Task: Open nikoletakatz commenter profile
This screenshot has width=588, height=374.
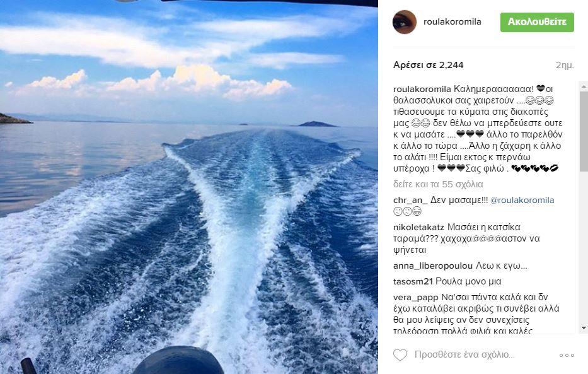Action: [x=418, y=227]
